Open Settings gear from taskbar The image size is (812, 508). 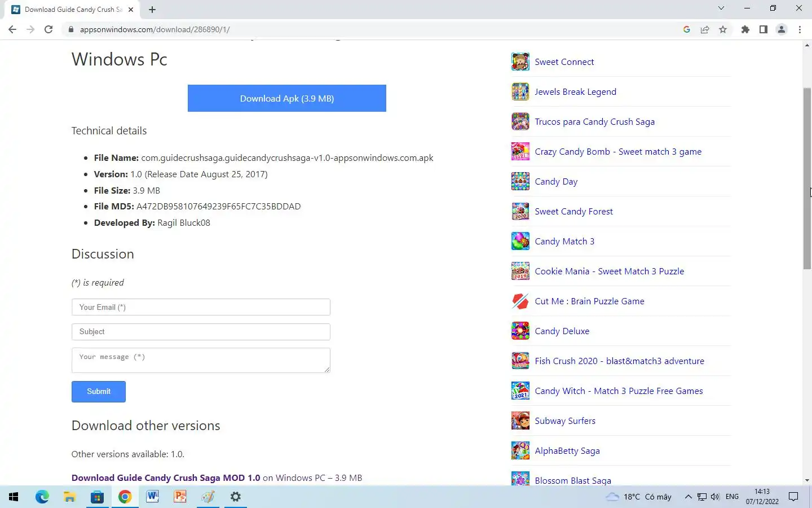(x=236, y=497)
